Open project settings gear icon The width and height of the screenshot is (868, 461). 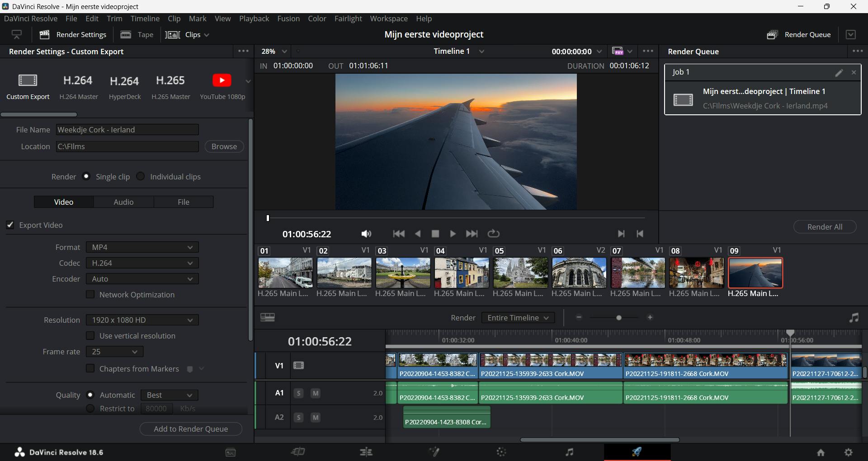(x=849, y=452)
